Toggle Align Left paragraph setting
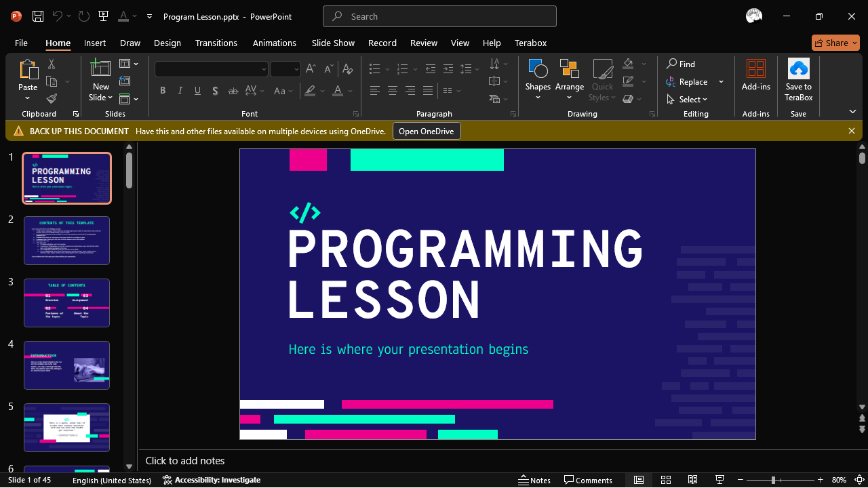Screen dimensions: 868x488 [374, 90]
